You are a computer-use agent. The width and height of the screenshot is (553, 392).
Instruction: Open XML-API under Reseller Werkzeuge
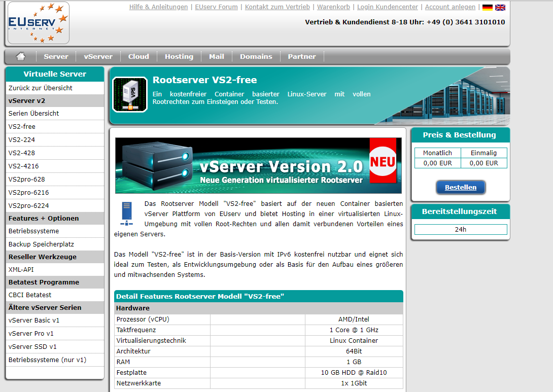pos(55,269)
